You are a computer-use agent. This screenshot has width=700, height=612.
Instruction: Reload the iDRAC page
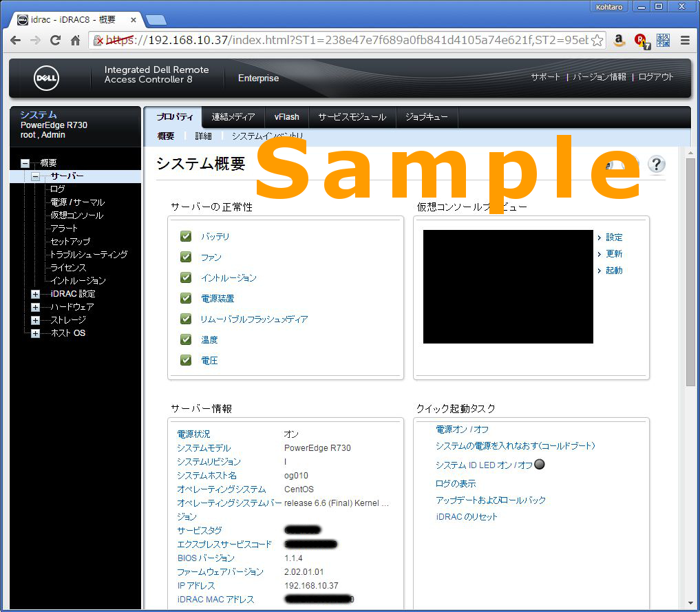55,41
